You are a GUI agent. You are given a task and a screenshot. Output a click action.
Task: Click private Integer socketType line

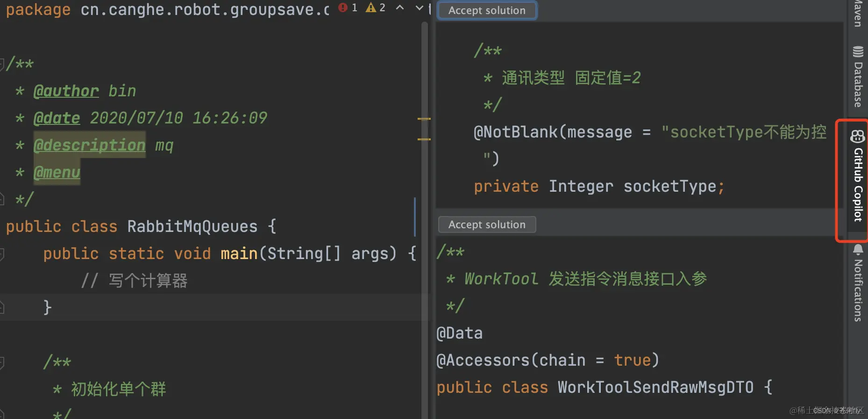point(599,186)
